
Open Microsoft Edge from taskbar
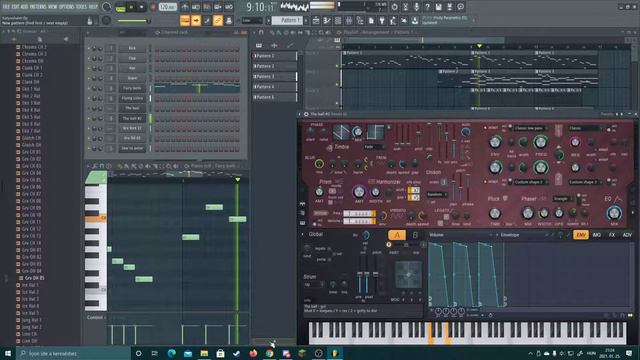[x=171, y=353]
